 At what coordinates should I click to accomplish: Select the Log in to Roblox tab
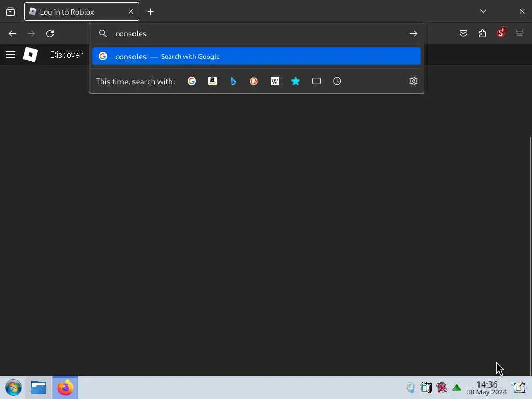(x=82, y=12)
